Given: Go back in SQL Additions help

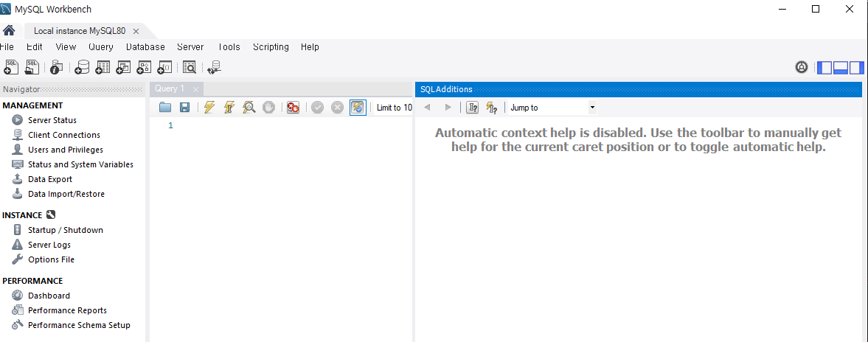Looking at the screenshot, I should [x=427, y=108].
